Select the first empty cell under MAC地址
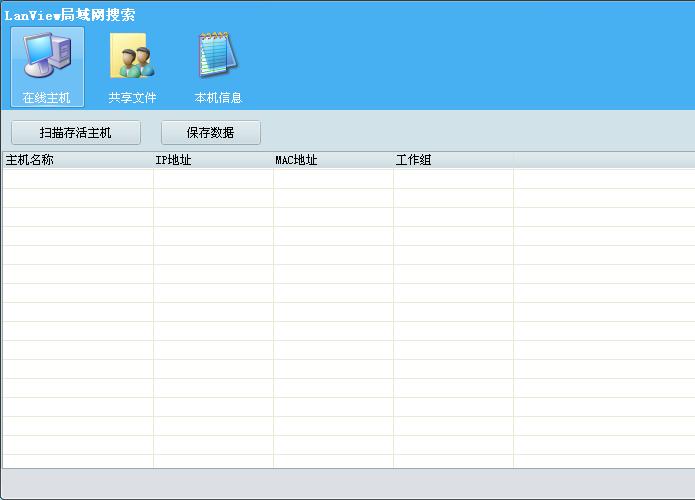This screenshot has width=695, height=500. tap(332, 178)
